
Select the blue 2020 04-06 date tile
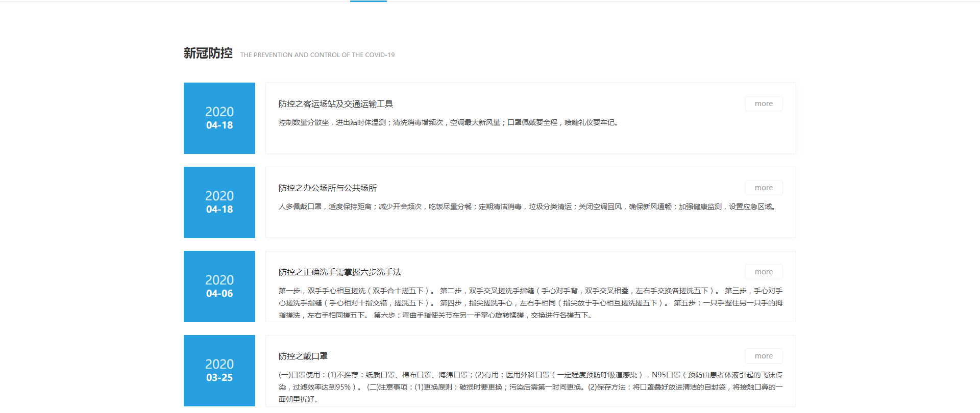click(219, 287)
